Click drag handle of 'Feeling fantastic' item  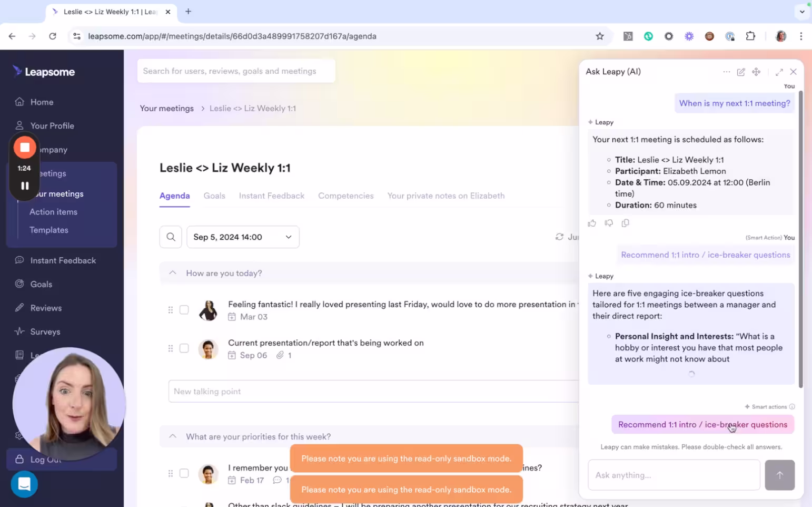tap(171, 310)
